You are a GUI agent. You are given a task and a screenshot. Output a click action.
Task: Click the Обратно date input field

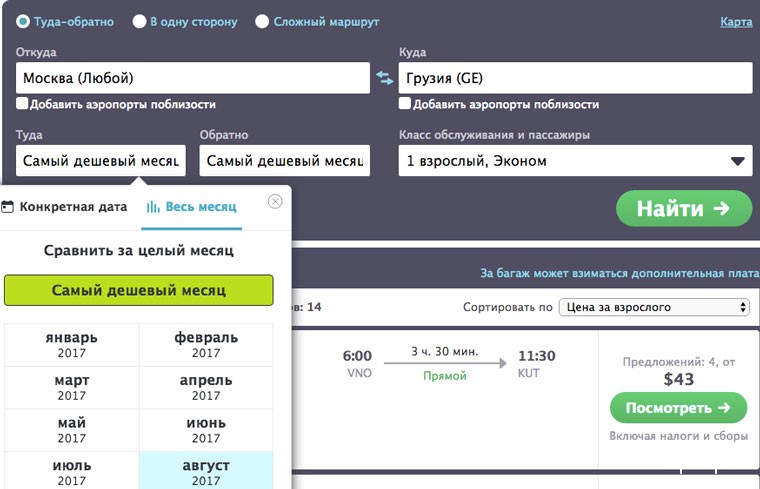[285, 160]
